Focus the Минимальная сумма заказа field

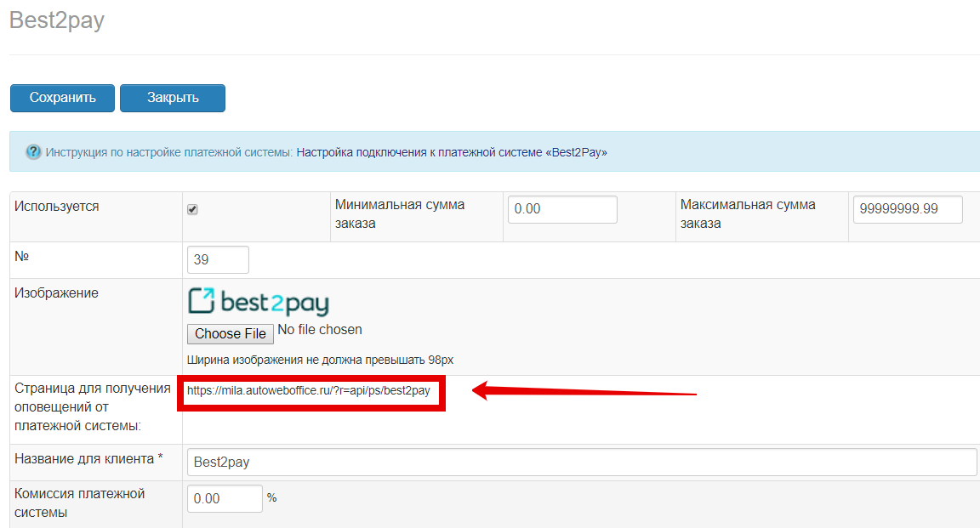pyautogui.click(x=562, y=209)
